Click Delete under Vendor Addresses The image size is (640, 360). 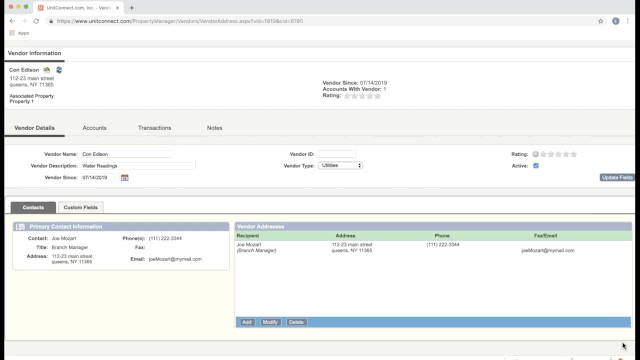click(x=296, y=322)
